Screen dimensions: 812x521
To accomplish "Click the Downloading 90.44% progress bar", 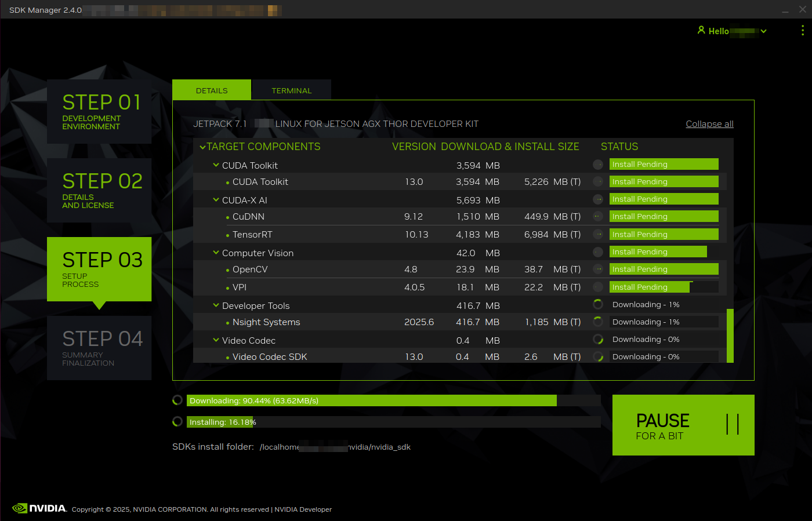I will (371, 400).
